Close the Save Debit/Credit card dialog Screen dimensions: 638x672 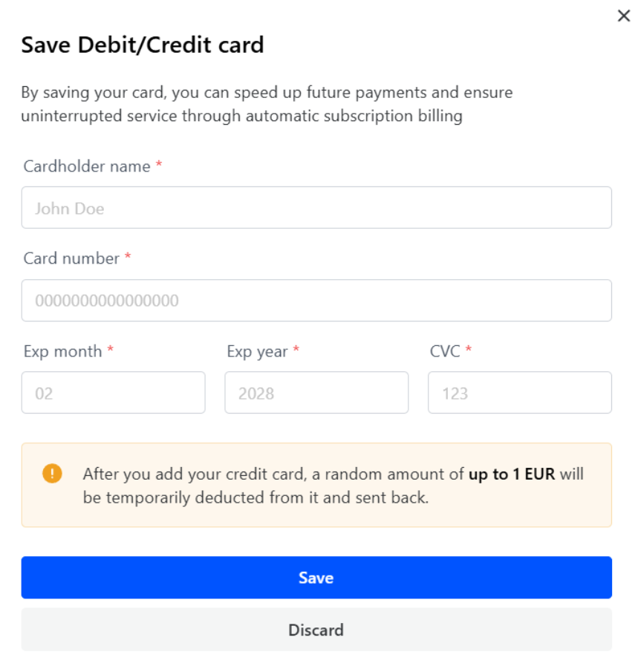(x=623, y=16)
